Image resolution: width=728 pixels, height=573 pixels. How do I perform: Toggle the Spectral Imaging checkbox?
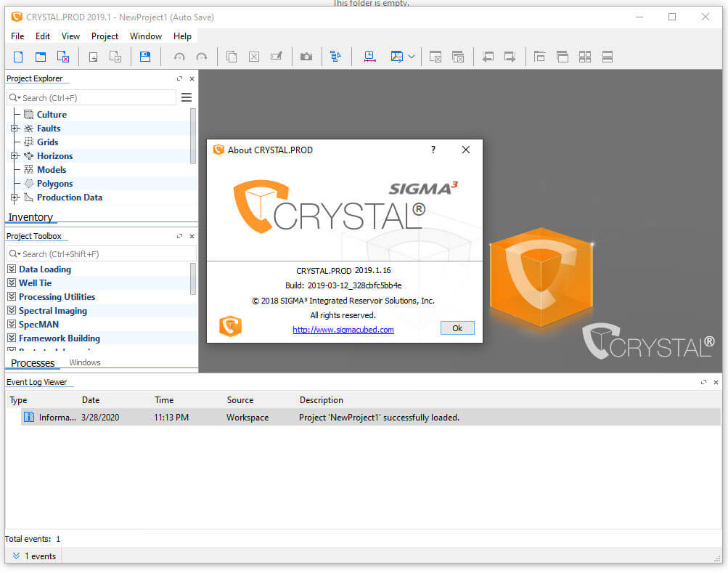[x=11, y=310]
